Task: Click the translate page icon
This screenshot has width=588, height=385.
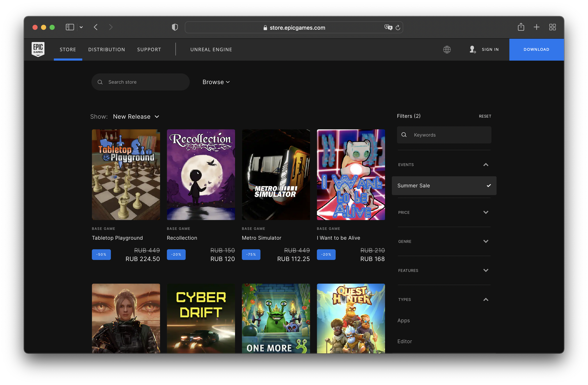Action: [x=388, y=27]
